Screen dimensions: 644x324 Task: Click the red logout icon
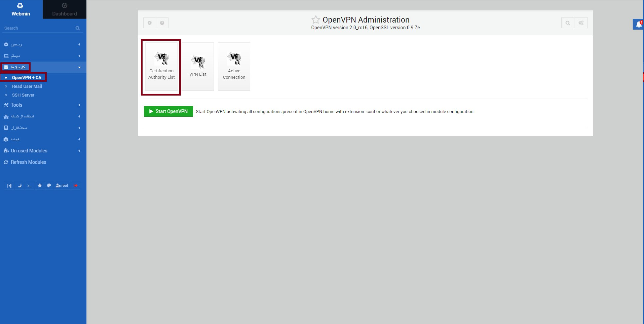[76, 186]
